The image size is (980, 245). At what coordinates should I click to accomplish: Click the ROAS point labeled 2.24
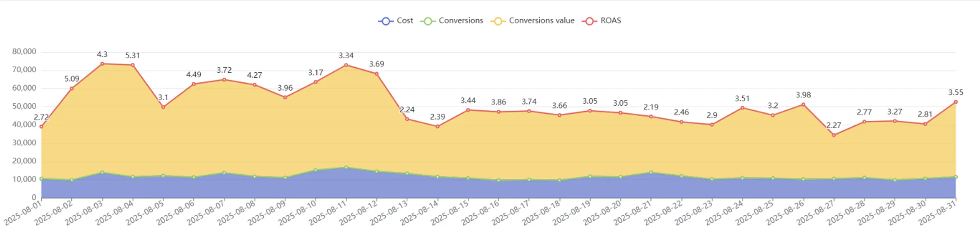(x=407, y=119)
